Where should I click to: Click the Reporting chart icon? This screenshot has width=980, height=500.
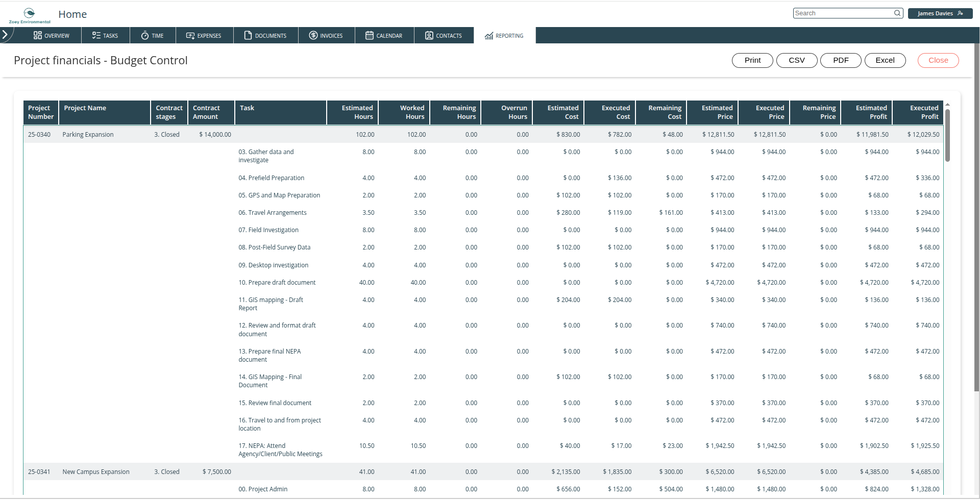point(489,36)
